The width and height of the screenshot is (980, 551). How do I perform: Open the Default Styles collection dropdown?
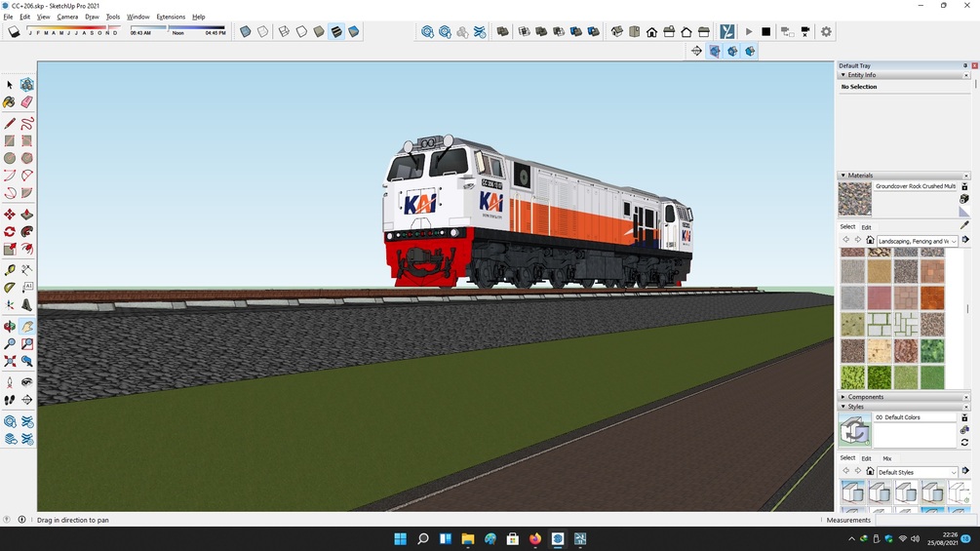[x=918, y=472]
